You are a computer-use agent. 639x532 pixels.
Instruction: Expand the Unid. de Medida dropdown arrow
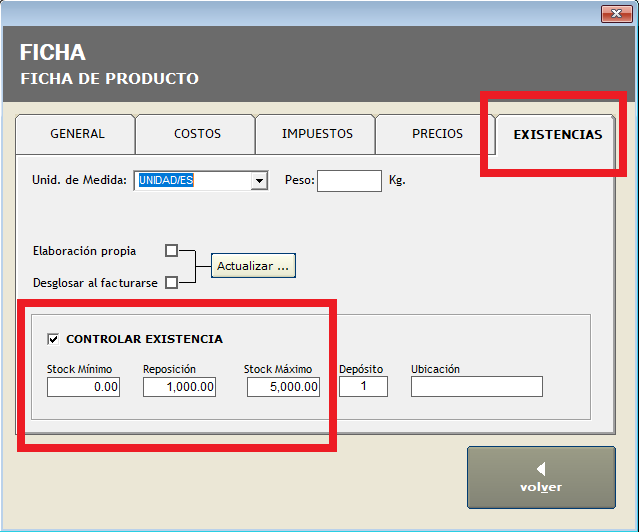260,181
